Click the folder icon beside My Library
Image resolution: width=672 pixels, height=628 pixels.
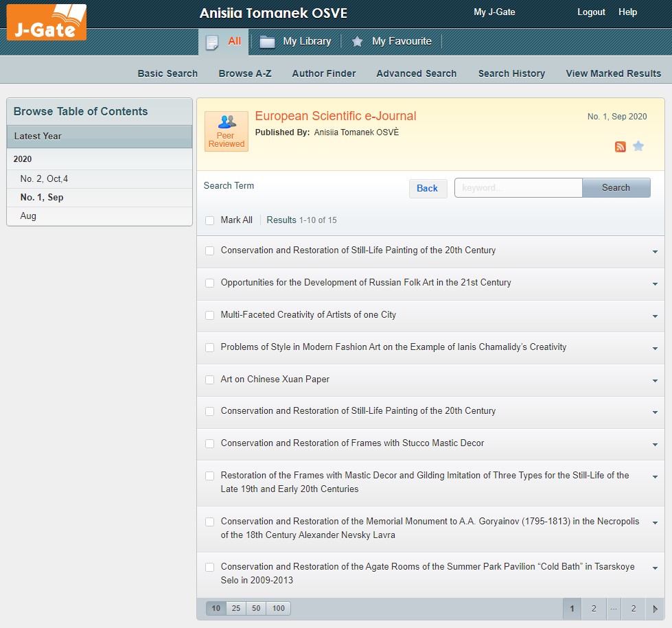tap(267, 42)
